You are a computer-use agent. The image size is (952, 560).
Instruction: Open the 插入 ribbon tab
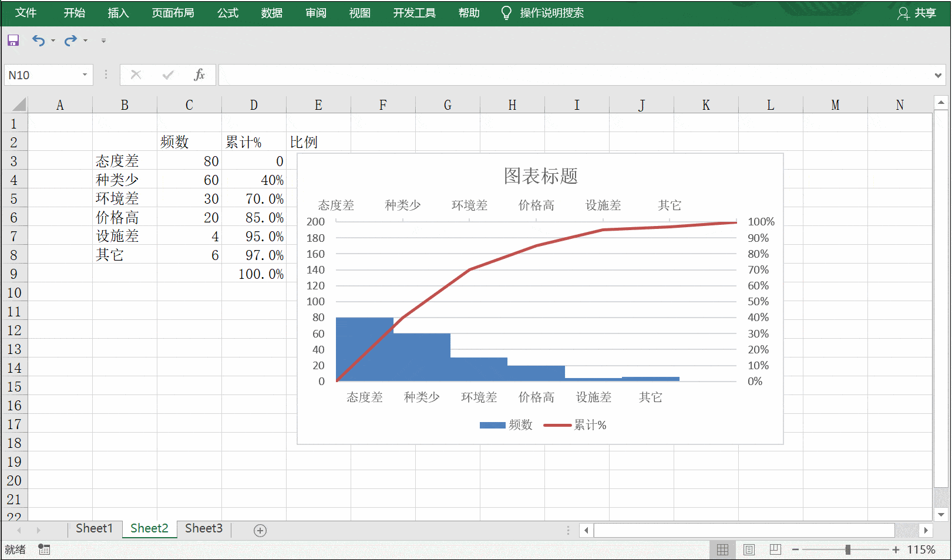tap(118, 13)
